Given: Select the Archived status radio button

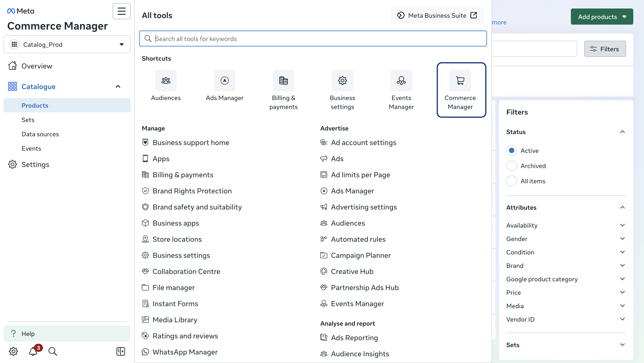Looking at the screenshot, I should click(511, 166).
